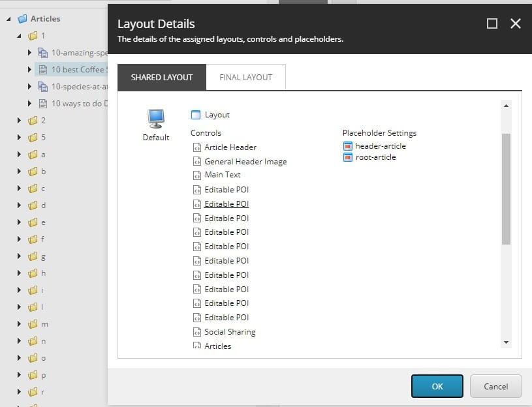Screen dimensions: 532x407
Task: Open the header-article placeholder setting
Action: [x=381, y=146]
